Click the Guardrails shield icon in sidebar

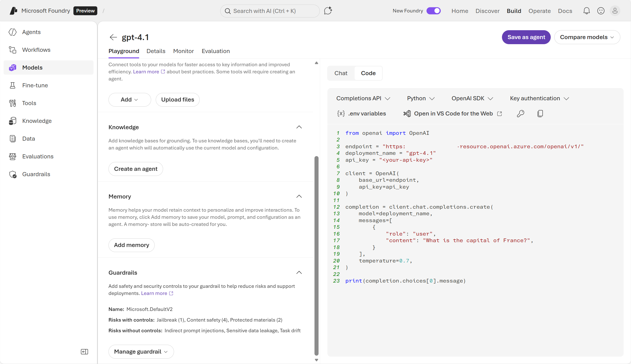tap(13, 174)
